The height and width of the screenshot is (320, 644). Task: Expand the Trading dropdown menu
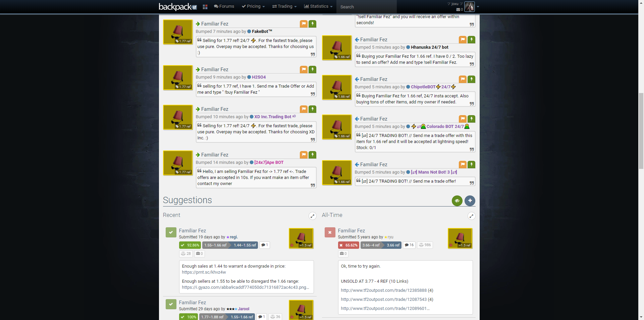pyautogui.click(x=284, y=6)
